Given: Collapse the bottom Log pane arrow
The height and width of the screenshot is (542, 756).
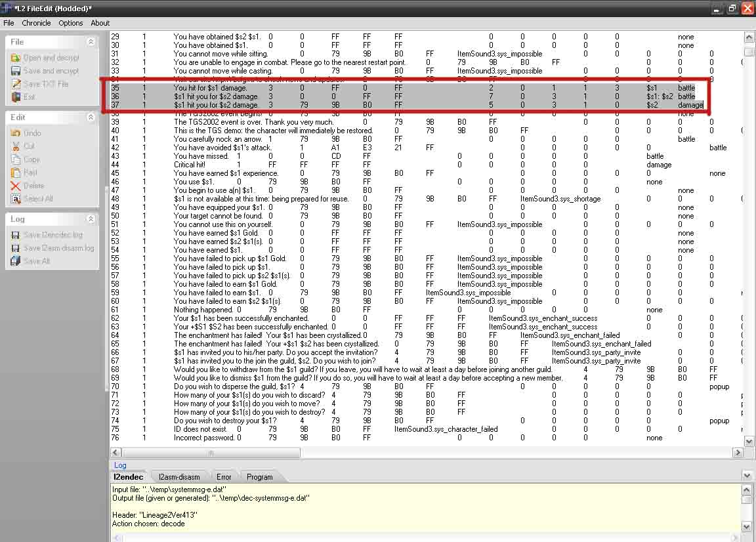Looking at the screenshot, I should [x=747, y=475].
